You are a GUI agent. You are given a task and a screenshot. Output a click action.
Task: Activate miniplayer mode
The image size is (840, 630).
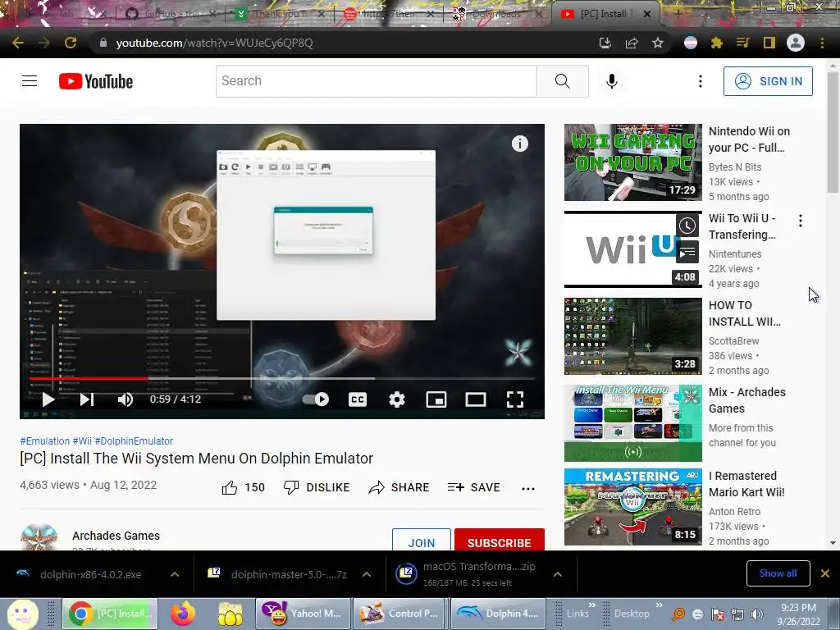coord(436,399)
